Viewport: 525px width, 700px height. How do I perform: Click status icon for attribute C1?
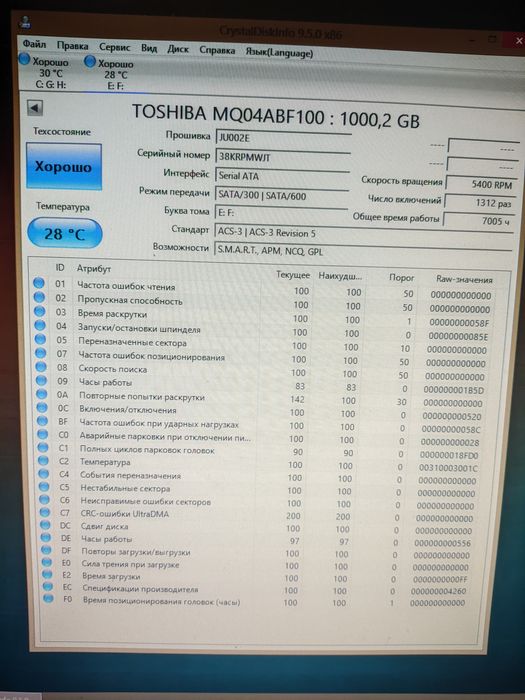coord(43,447)
